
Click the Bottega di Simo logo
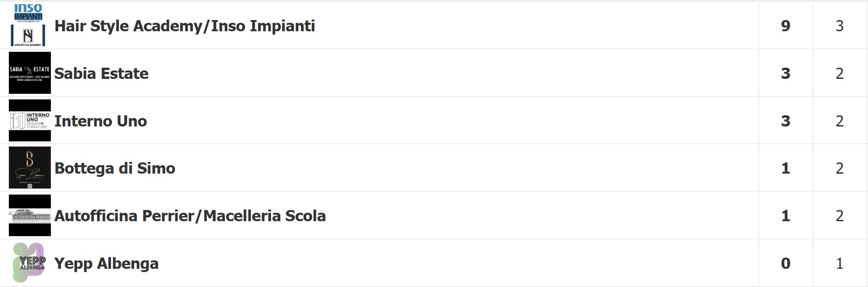point(30,168)
